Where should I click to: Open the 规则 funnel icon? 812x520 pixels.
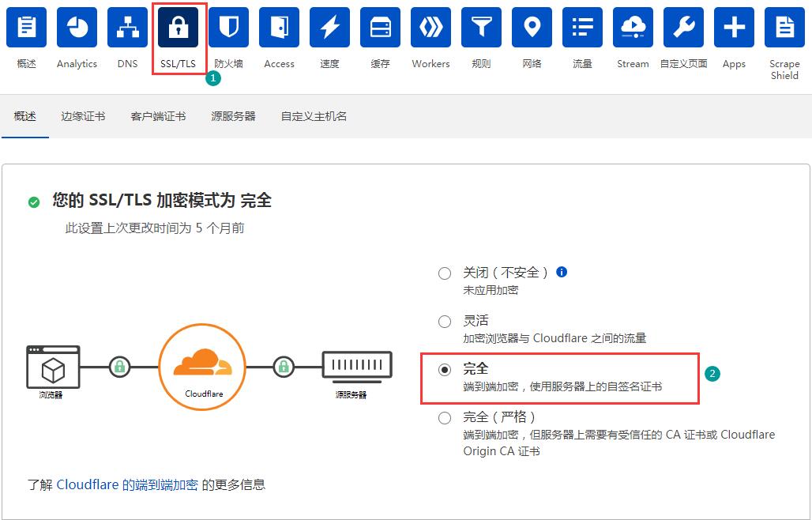pyautogui.click(x=481, y=27)
